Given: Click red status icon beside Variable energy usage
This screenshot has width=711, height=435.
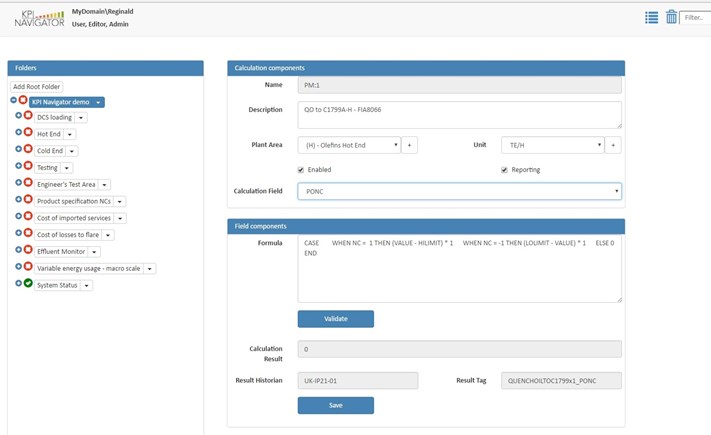Looking at the screenshot, I should click(28, 266).
